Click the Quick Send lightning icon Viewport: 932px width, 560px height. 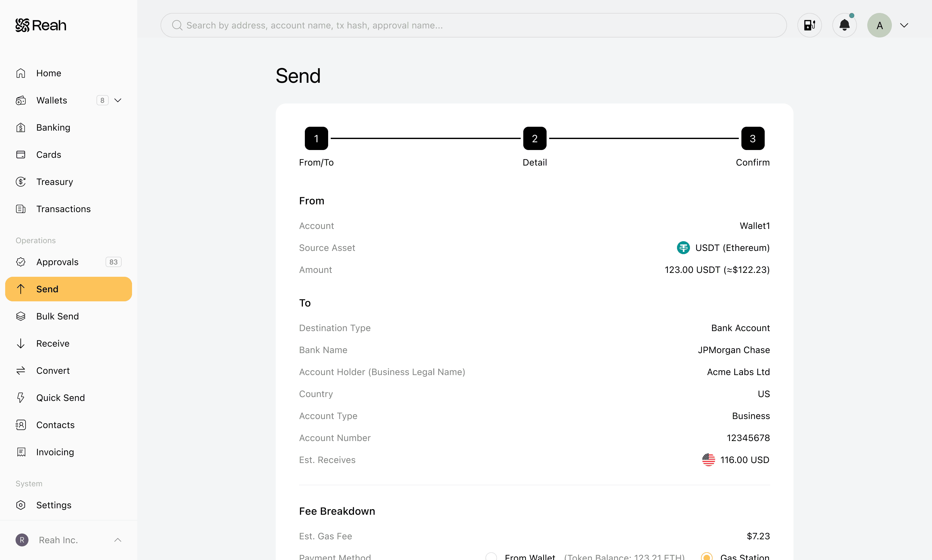(21, 398)
